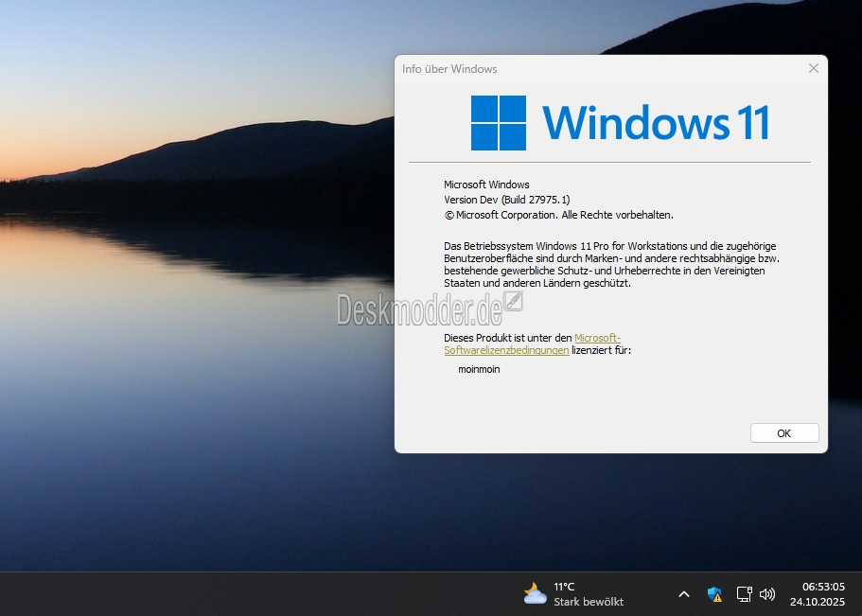The width and height of the screenshot is (862, 616).
Task: Click the Microsoft Corporation copyright line
Action: 558,215
